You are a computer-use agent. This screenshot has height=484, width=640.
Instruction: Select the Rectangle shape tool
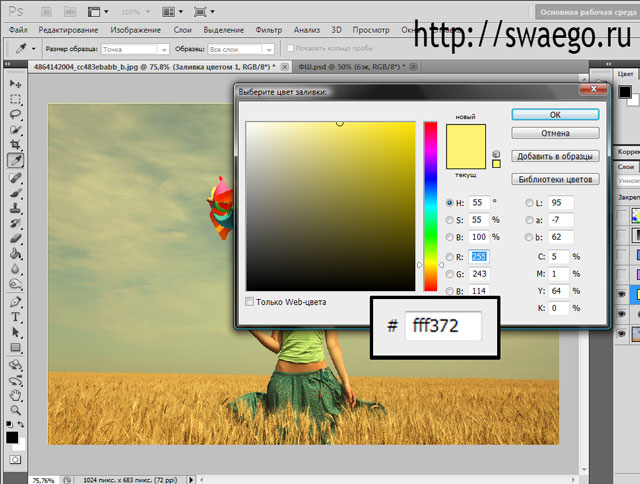point(16,347)
